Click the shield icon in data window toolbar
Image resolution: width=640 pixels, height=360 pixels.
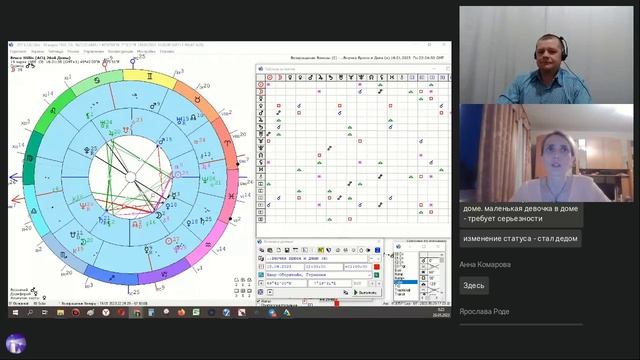click(329, 250)
